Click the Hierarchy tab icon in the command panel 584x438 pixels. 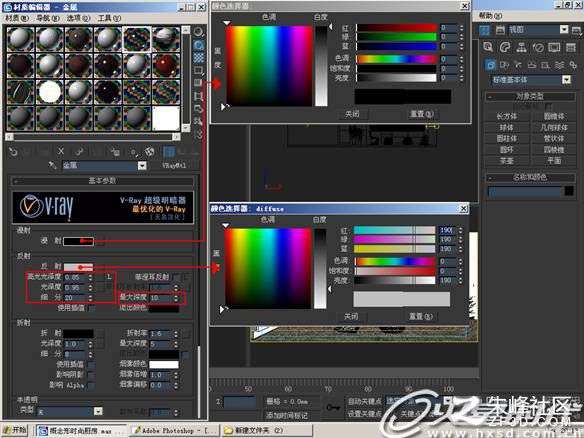(x=521, y=47)
